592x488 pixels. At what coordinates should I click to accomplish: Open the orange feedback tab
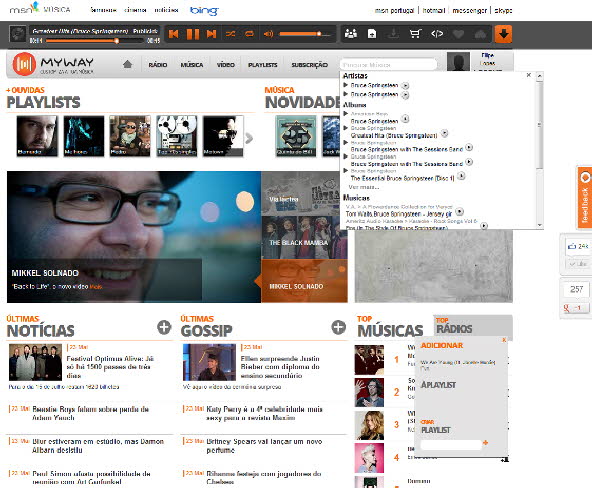(584, 198)
